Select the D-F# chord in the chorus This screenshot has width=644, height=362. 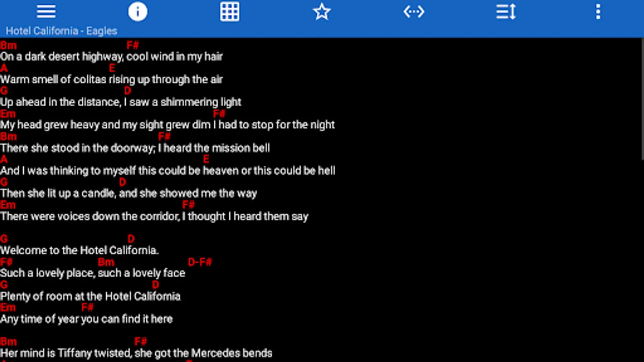coord(200,262)
